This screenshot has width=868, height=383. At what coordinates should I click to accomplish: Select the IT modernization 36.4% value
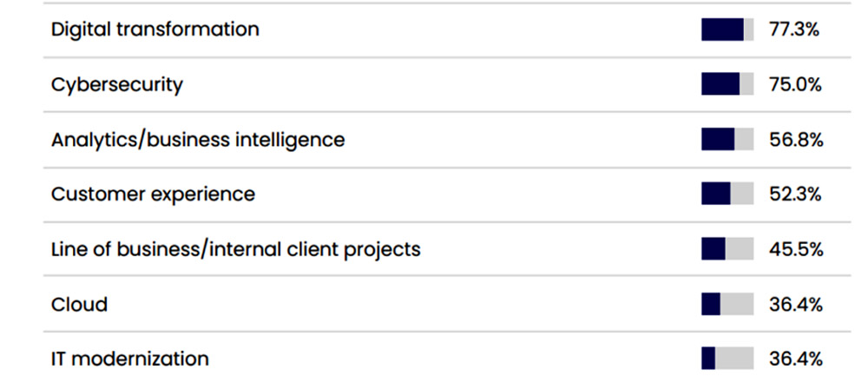795,359
